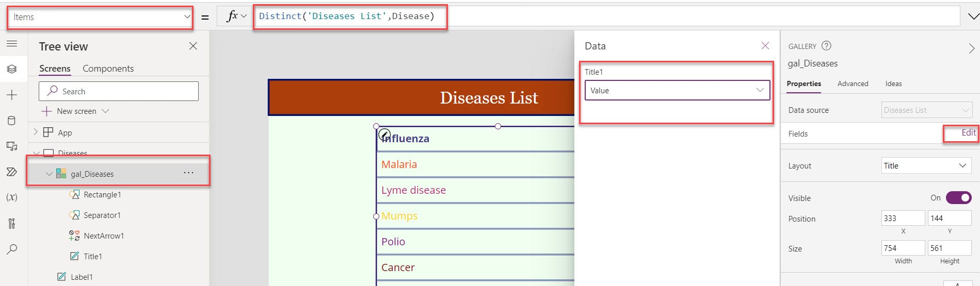Click Edit link next to Fields

point(968,132)
